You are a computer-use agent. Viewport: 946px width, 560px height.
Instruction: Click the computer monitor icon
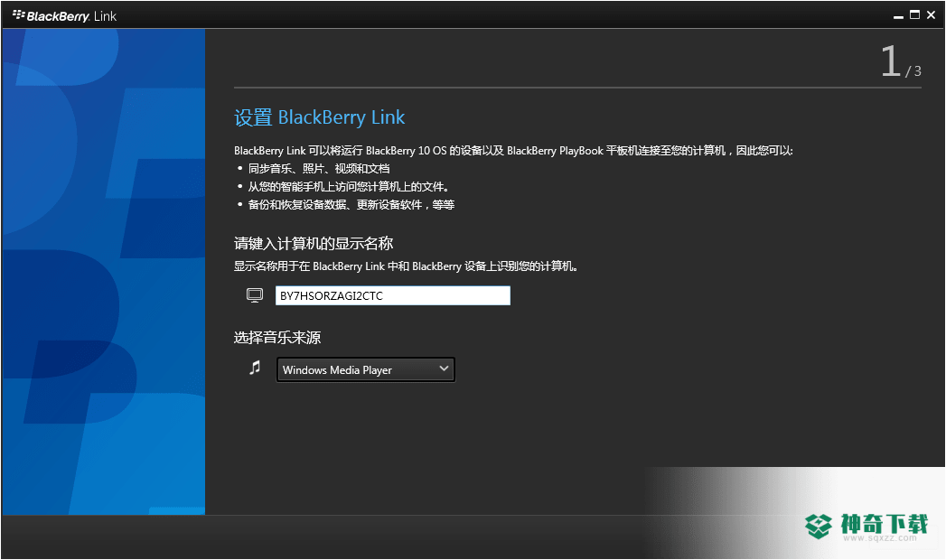tap(255, 295)
